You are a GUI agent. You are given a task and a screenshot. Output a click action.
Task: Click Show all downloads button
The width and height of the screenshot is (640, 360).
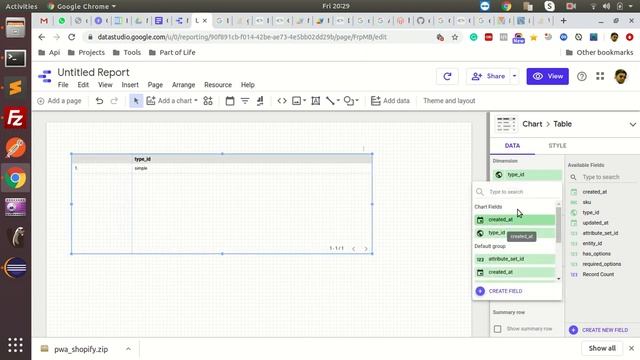coord(602,348)
